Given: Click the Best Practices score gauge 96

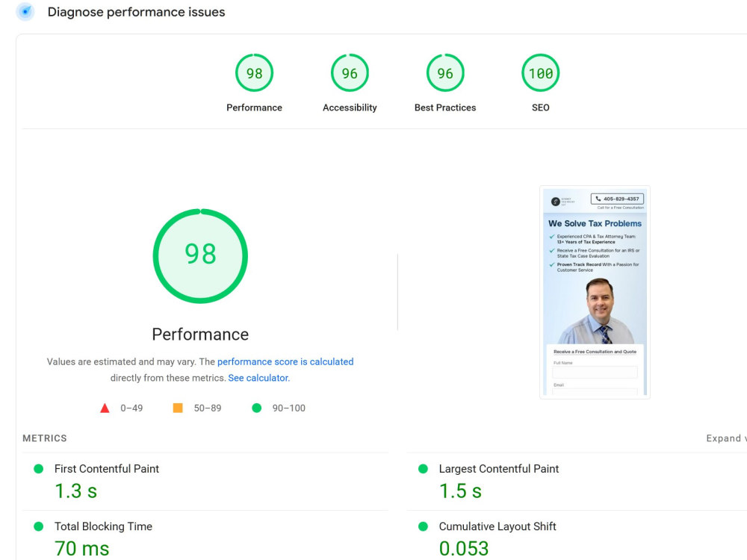Looking at the screenshot, I should [445, 73].
